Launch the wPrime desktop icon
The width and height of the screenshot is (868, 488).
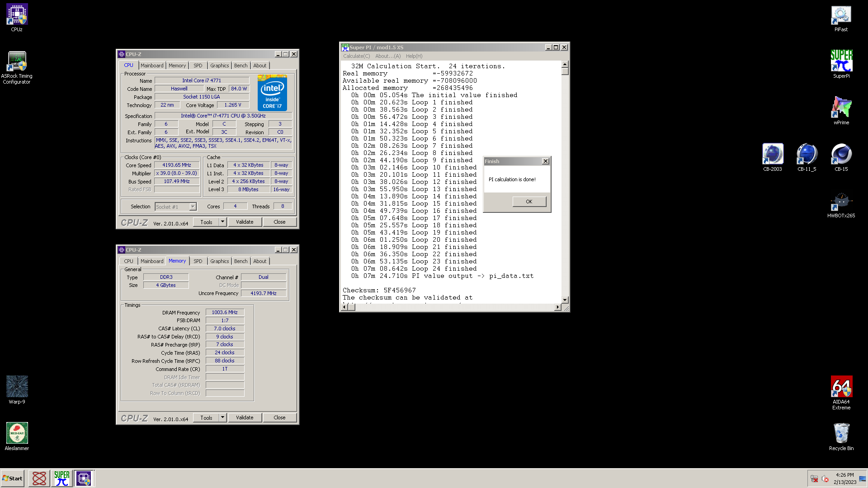841,111
